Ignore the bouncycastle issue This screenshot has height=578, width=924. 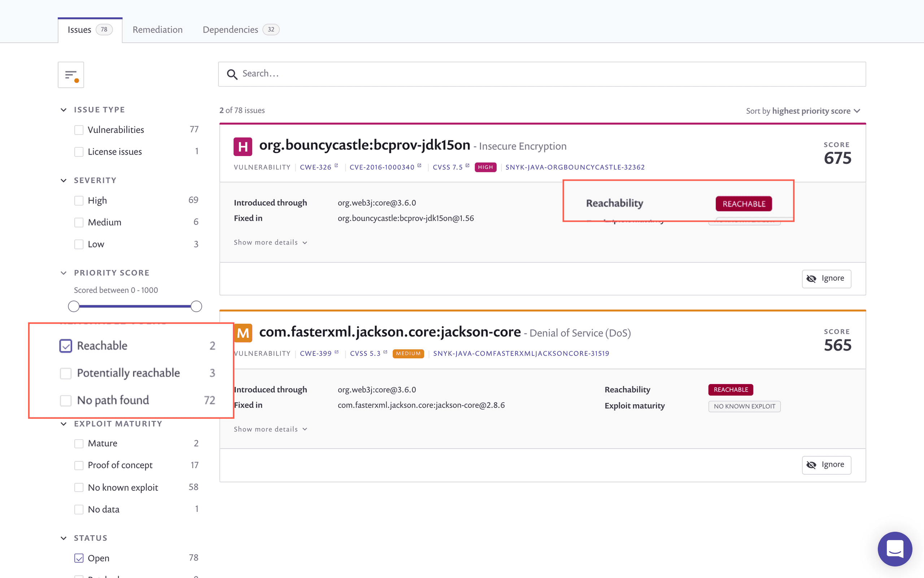(x=826, y=279)
